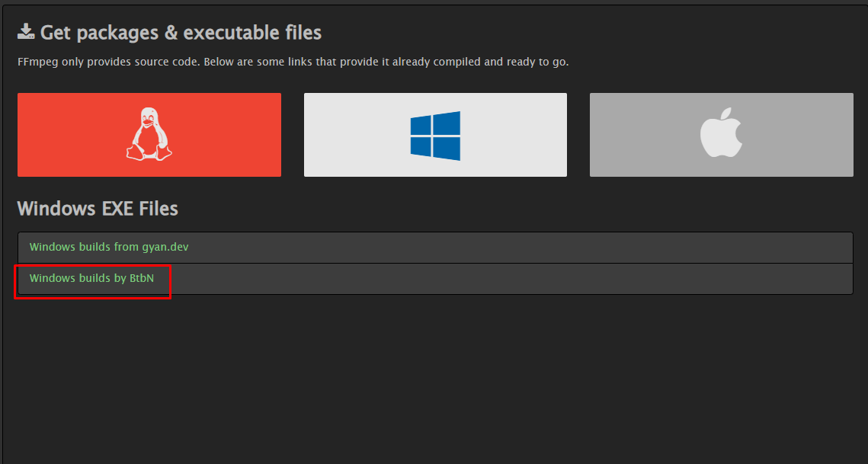Click the download icon beside the heading

coord(26,32)
